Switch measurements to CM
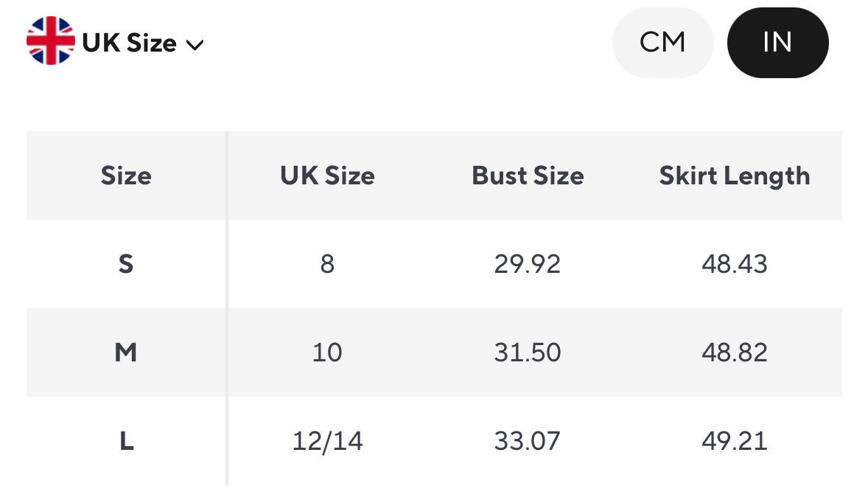 coord(662,43)
